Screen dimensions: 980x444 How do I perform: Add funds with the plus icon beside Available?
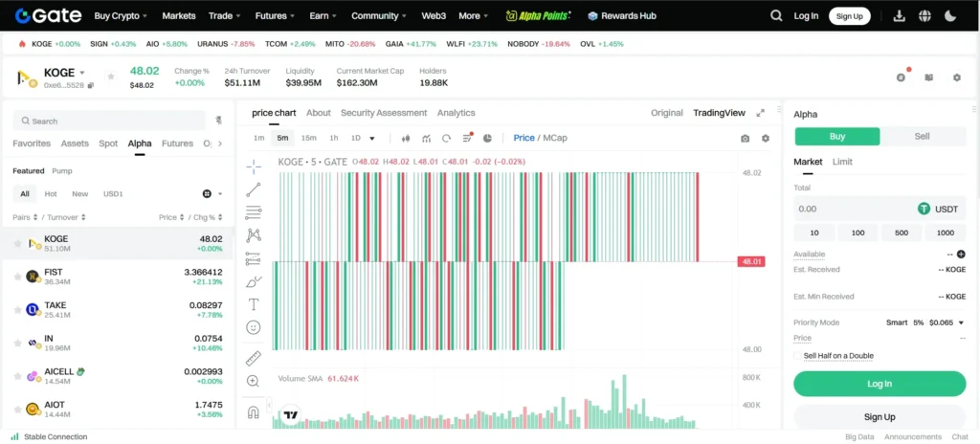coord(961,255)
